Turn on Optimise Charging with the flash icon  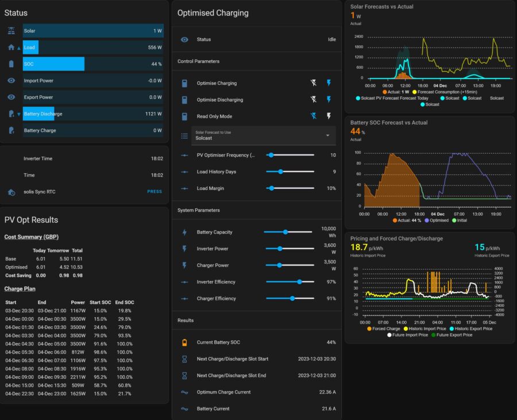pyautogui.click(x=329, y=83)
